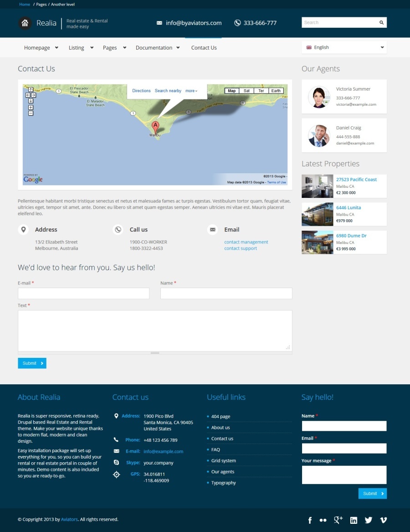Click the Twitter bird footer icon
The image size is (410, 532).
pyautogui.click(x=369, y=520)
